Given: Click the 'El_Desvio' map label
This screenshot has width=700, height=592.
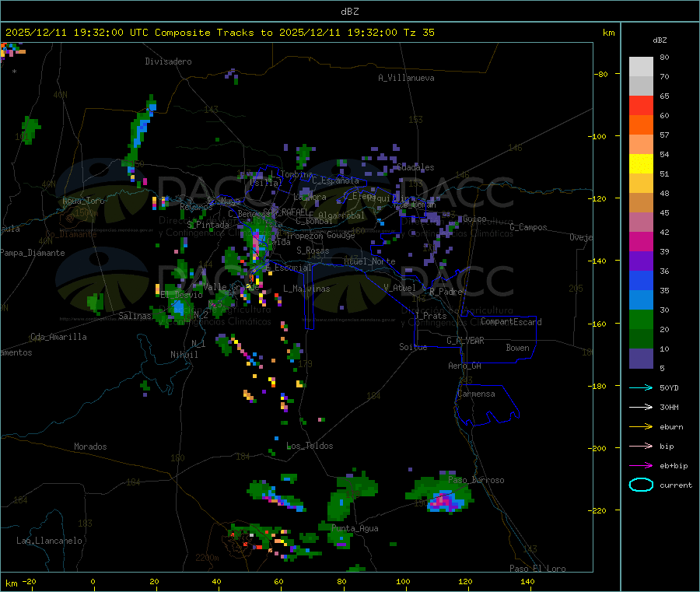Looking at the screenshot, I should click(x=181, y=295).
